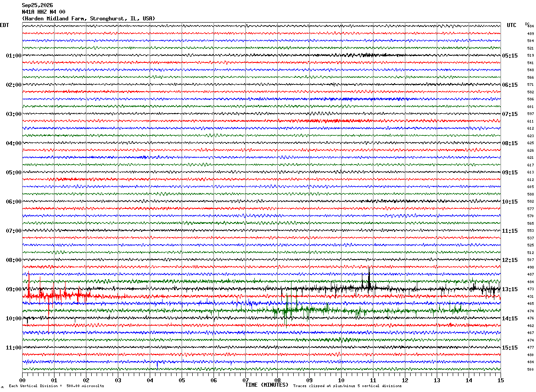
Task: Click the UTC timezone header
Action: click(x=512, y=25)
